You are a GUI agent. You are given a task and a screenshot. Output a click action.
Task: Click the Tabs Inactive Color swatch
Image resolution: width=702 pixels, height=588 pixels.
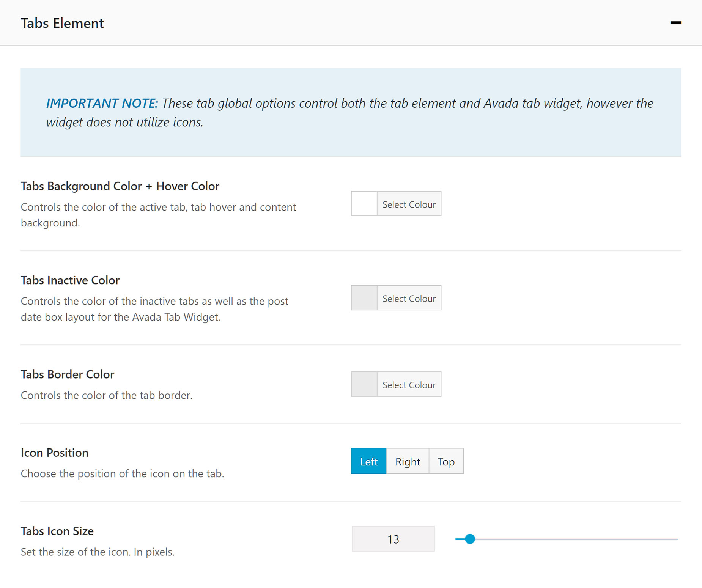click(x=364, y=298)
